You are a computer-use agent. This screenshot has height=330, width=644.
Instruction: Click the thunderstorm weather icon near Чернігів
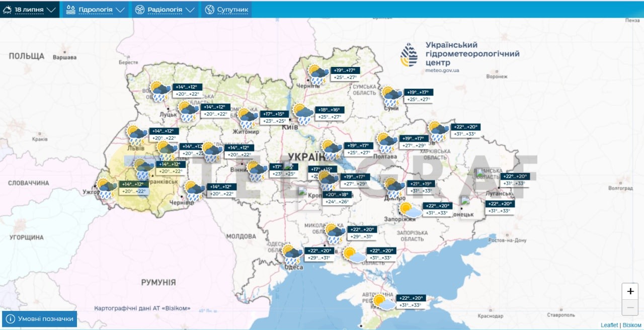[x=318, y=74]
